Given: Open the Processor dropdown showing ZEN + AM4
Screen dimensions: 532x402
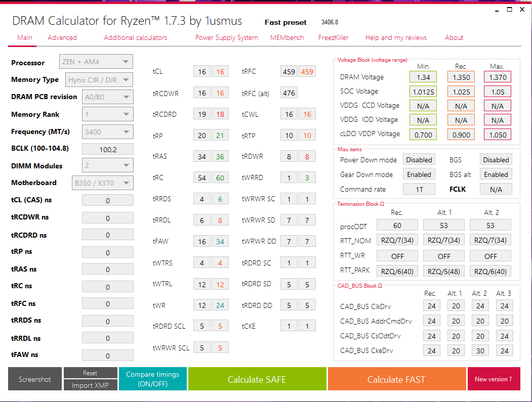Looking at the screenshot, I should (x=96, y=62).
